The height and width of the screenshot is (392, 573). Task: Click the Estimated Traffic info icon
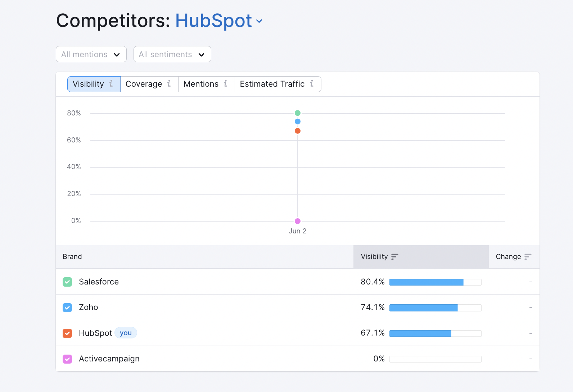(x=312, y=84)
